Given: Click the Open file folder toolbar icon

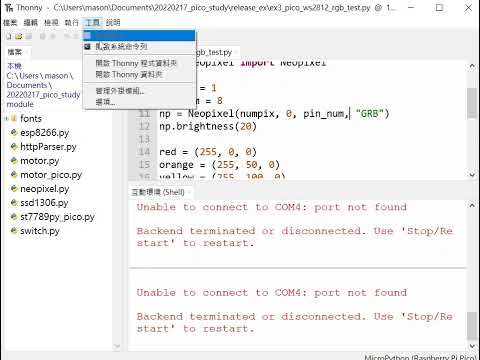Looking at the screenshot, I should [19, 36].
